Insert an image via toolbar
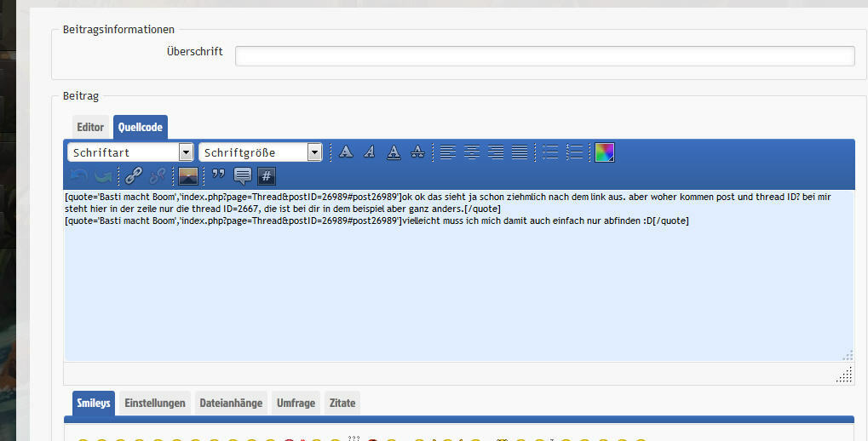868x441 pixels. 188,176
